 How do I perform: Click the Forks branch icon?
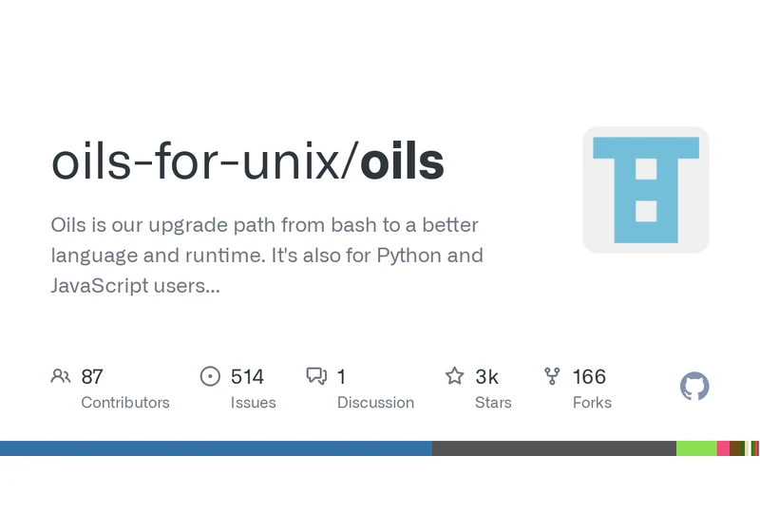552,376
